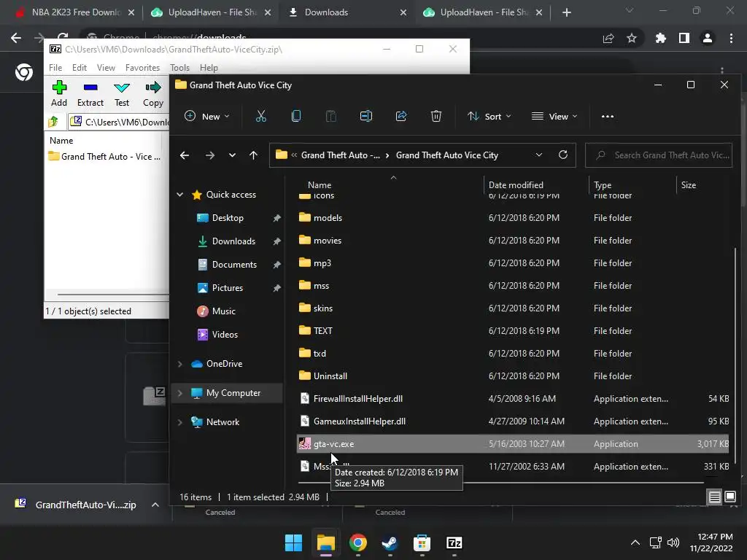747x560 pixels.
Task: Open the View dropdown menu
Action: click(x=554, y=116)
